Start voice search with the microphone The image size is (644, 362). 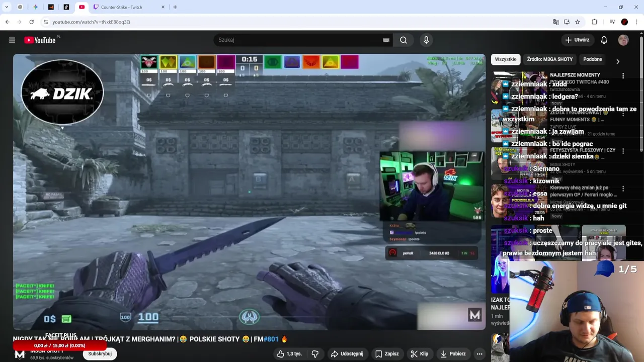(426, 40)
